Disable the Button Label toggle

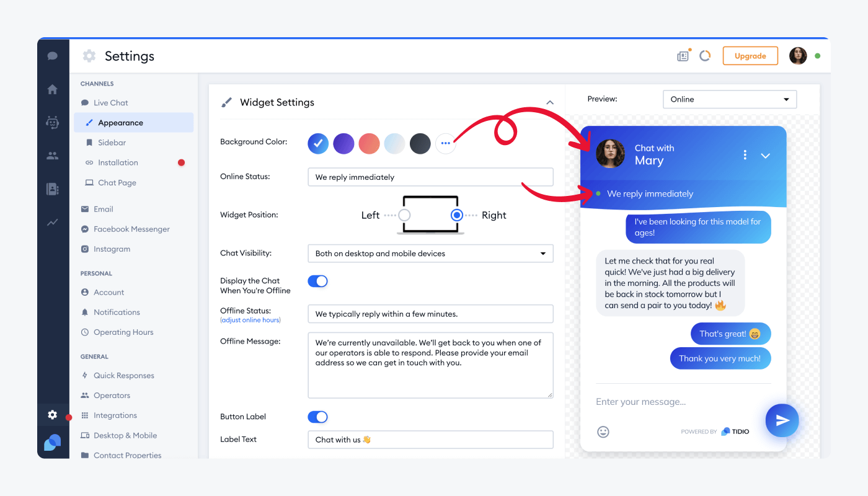(317, 417)
